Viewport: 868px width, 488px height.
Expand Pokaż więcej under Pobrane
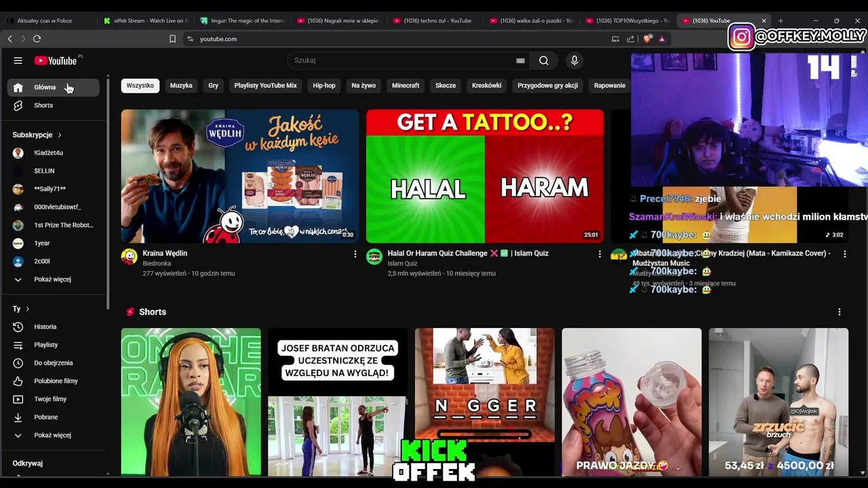click(x=54, y=435)
